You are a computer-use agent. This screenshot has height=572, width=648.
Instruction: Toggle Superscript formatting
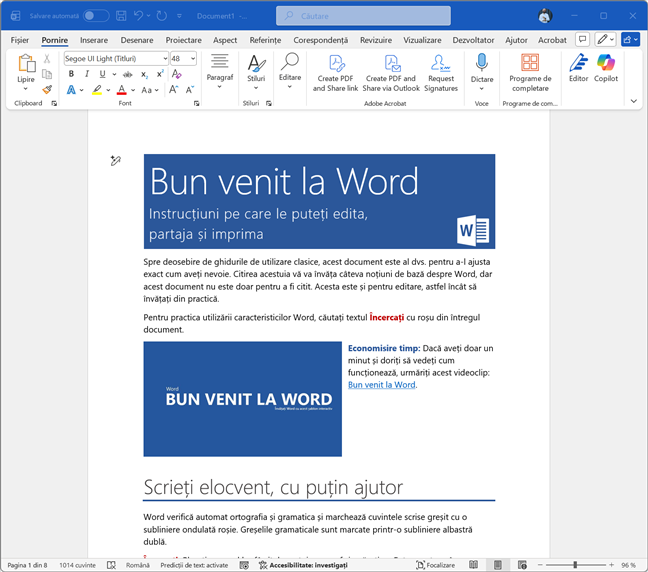click(160, 74)
